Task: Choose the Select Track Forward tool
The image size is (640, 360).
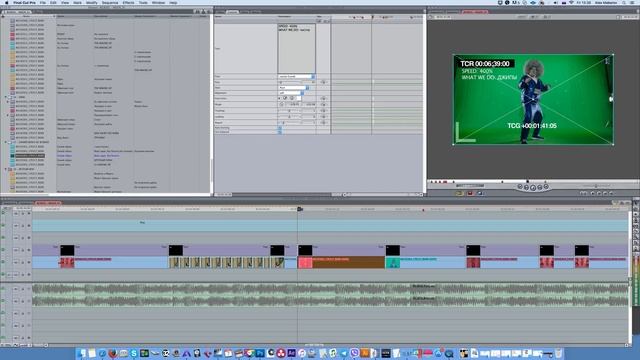Action: 636,214
